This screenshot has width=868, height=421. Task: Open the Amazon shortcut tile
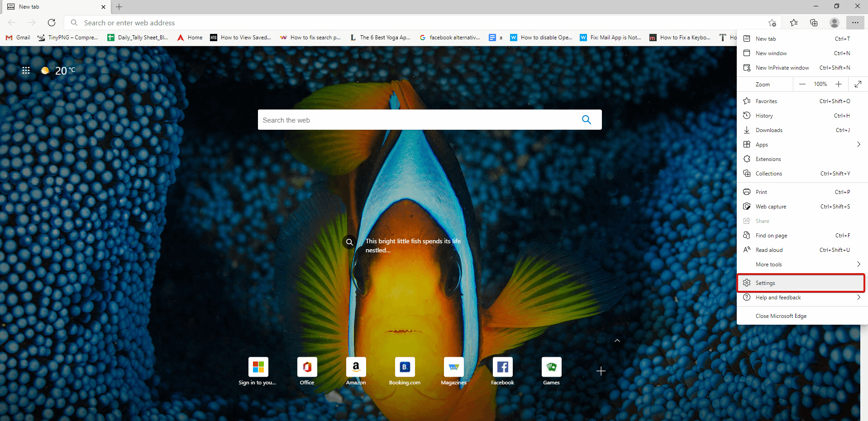pyautogui.click(x=356, y=367)
